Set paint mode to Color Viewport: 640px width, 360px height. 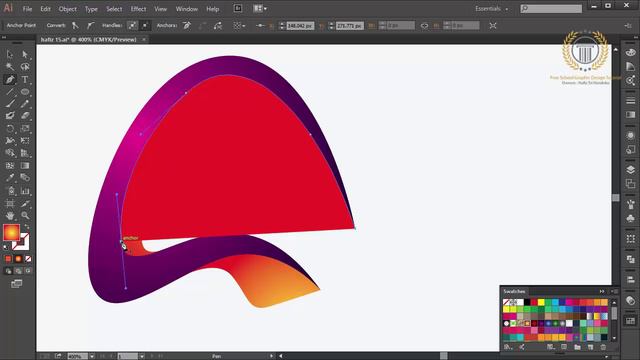coord(8,259)
